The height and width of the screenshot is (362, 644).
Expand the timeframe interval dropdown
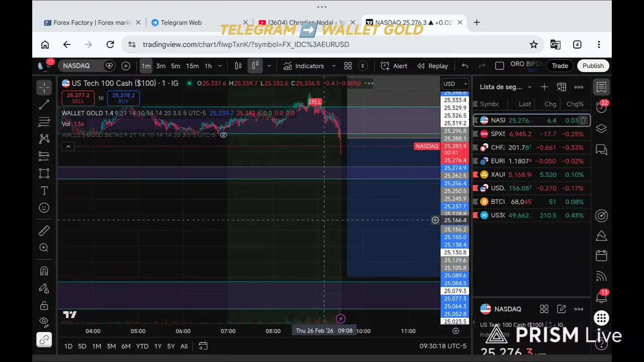click(220, 66)
